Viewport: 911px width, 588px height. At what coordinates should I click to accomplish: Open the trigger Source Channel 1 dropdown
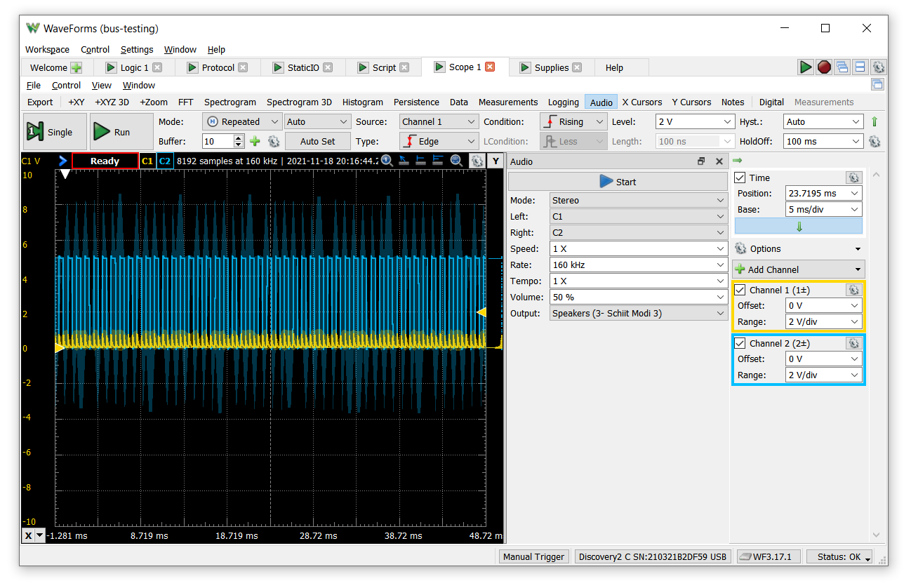[x=439, y=121]
